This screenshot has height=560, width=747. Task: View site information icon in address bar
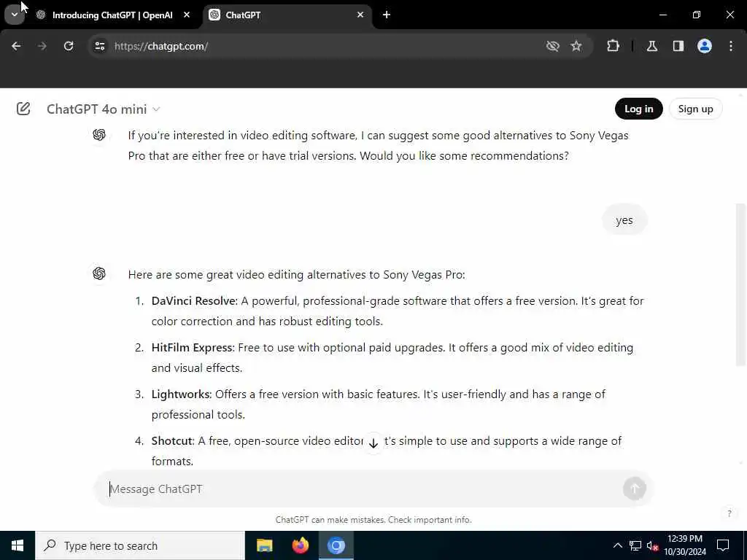pos(99,46)
